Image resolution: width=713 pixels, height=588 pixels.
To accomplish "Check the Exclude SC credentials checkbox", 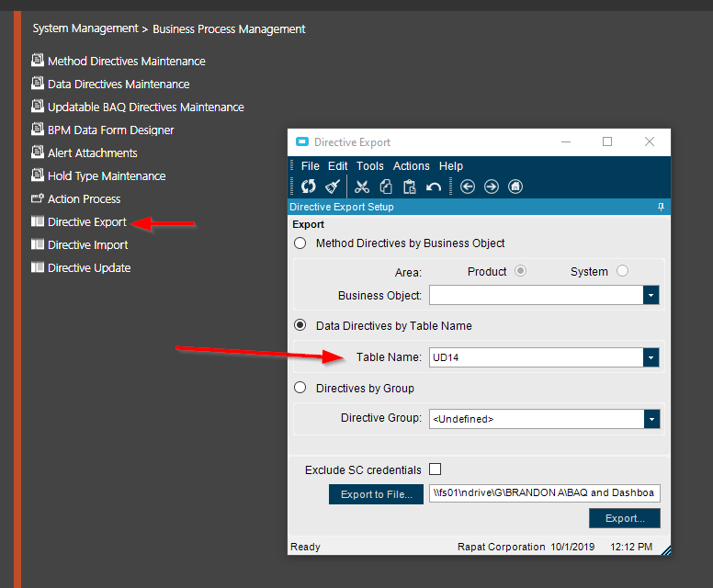I will [x=436, y=469].
